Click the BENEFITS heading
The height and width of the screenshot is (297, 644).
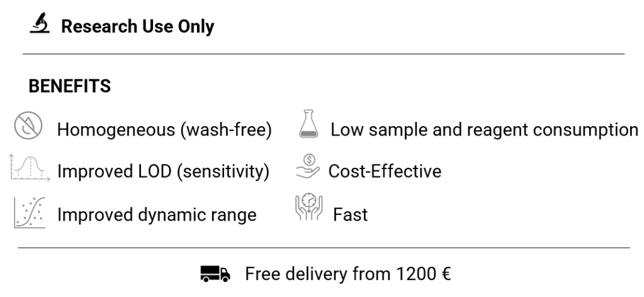tap(70, 87)
